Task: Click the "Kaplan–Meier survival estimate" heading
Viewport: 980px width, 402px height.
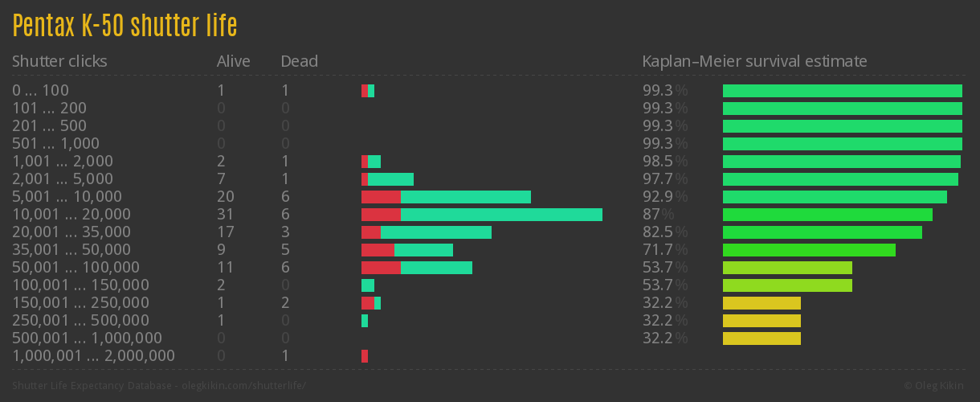Action: tap(754, 61)
